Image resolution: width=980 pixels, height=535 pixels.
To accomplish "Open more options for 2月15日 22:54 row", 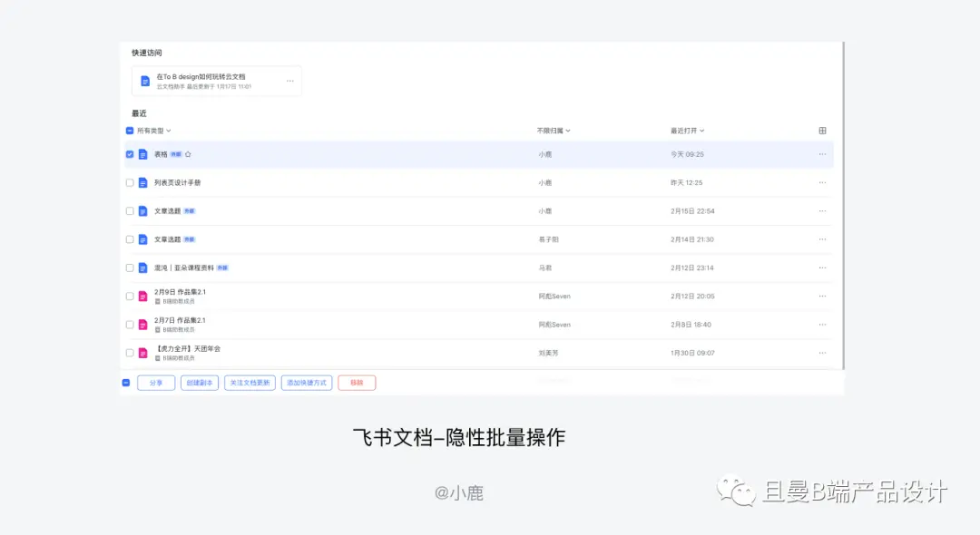I will [822, 211].
